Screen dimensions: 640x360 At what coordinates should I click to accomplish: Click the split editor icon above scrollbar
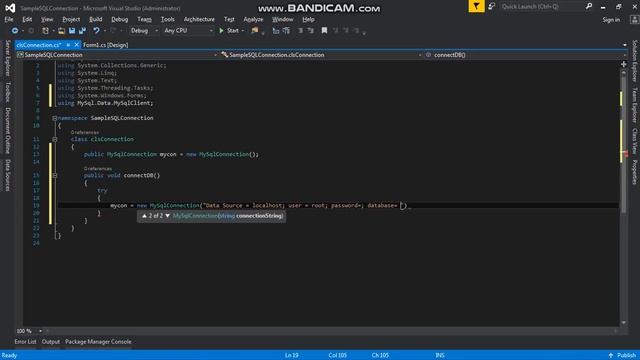pyautogui.click(x=624, y=64)
